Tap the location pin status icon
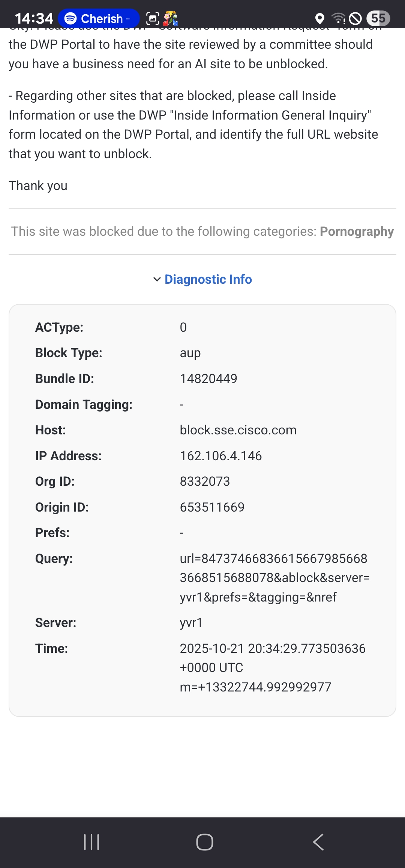Screen dimensions: 405x868 tap(319, 18)
